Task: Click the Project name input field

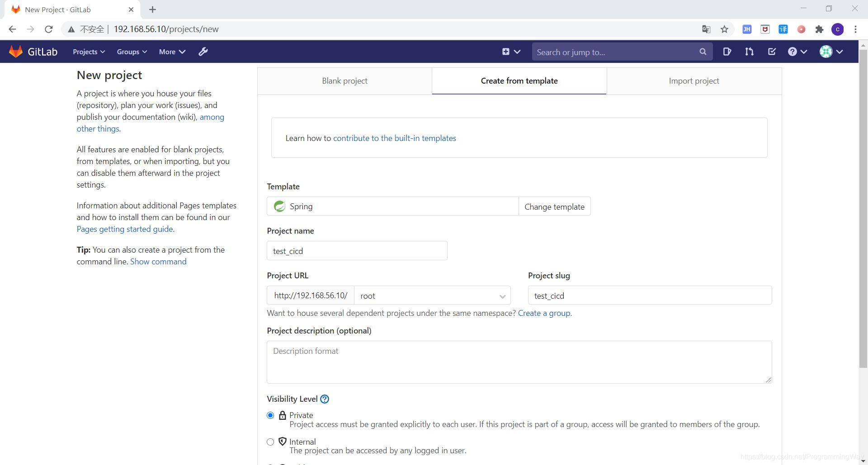Action: coord(357,251)
